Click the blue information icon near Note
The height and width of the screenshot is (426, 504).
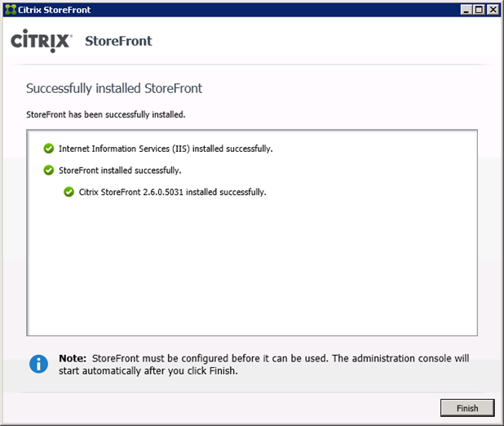[x=38, y=363]
